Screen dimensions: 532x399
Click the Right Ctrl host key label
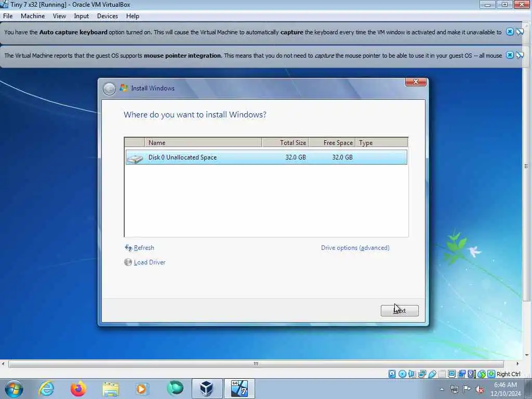(508, 374)
